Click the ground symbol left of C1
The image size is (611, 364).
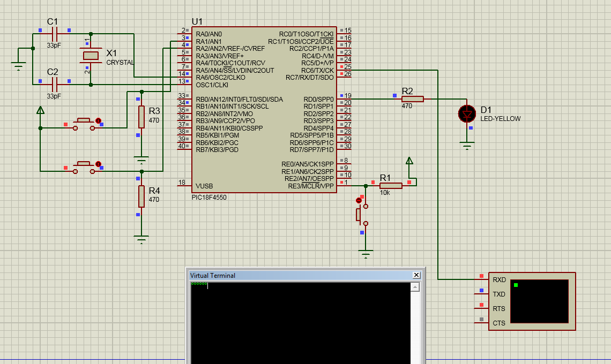click(18, 66)
